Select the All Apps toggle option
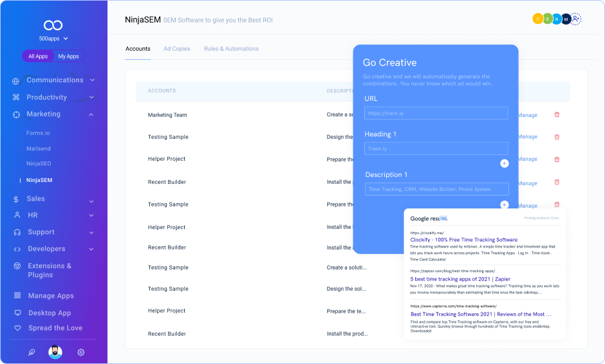 tap(38, 57)
